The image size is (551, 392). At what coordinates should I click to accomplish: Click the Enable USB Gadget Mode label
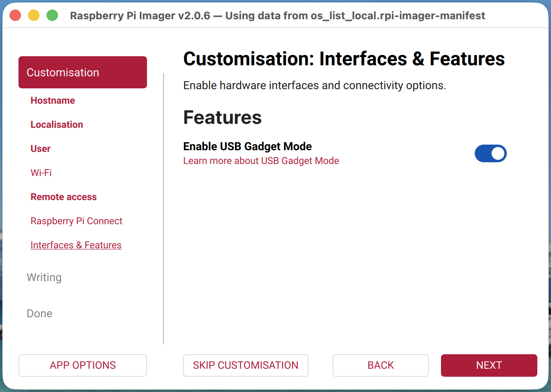click(247, 146)
